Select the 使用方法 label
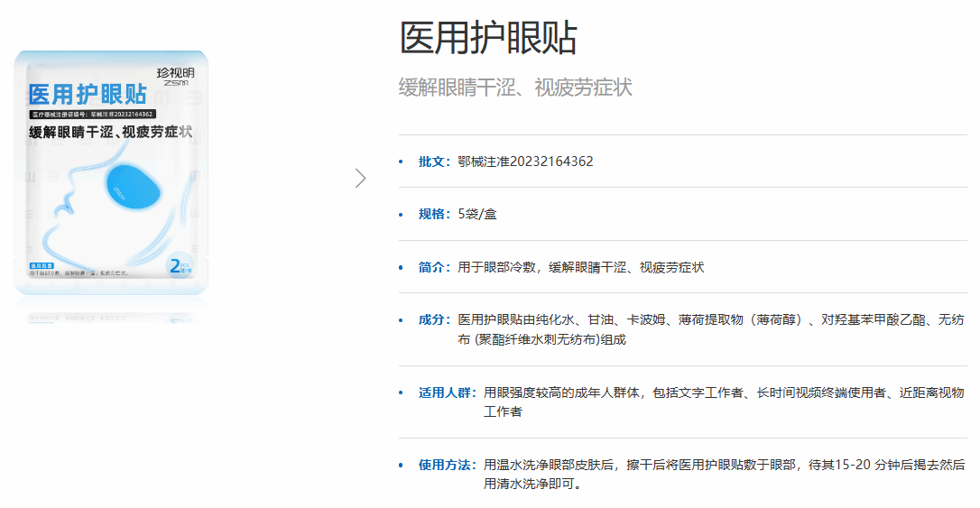Screen dimensions: 980x508 point(446,466)
